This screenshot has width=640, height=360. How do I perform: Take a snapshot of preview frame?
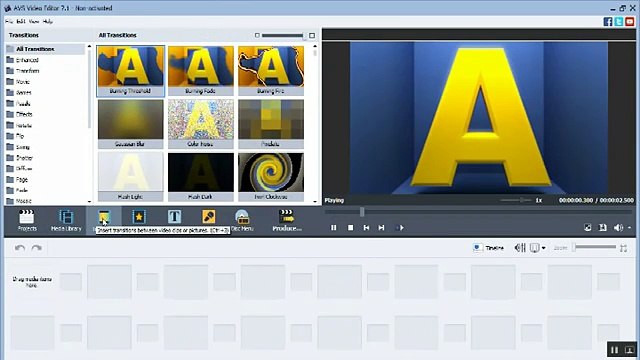pyautogui.click(x=602, y=228)
